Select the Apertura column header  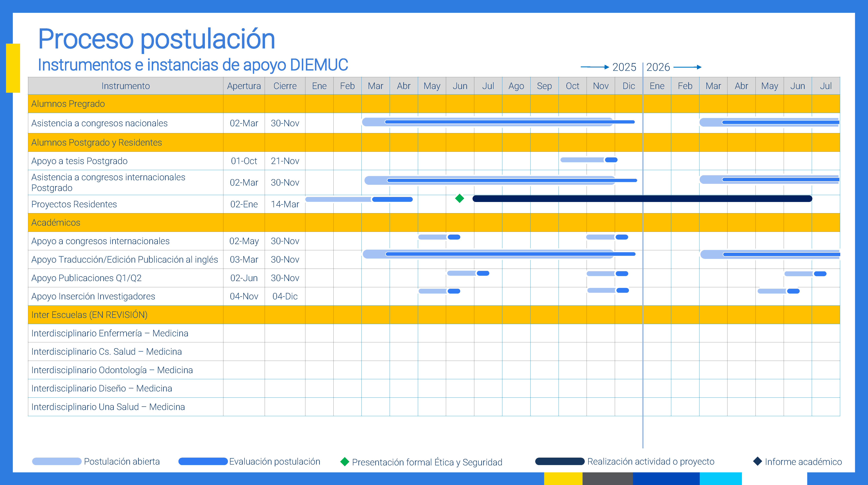[244, 86]
